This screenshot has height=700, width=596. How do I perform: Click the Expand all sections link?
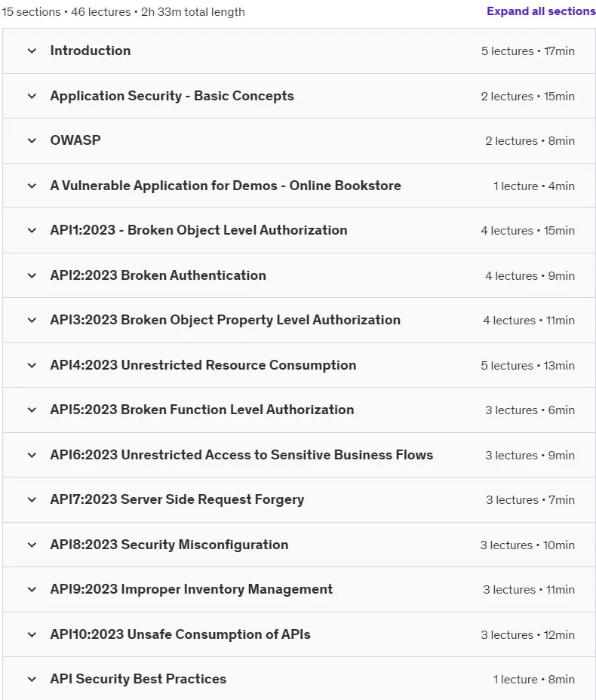541,11
